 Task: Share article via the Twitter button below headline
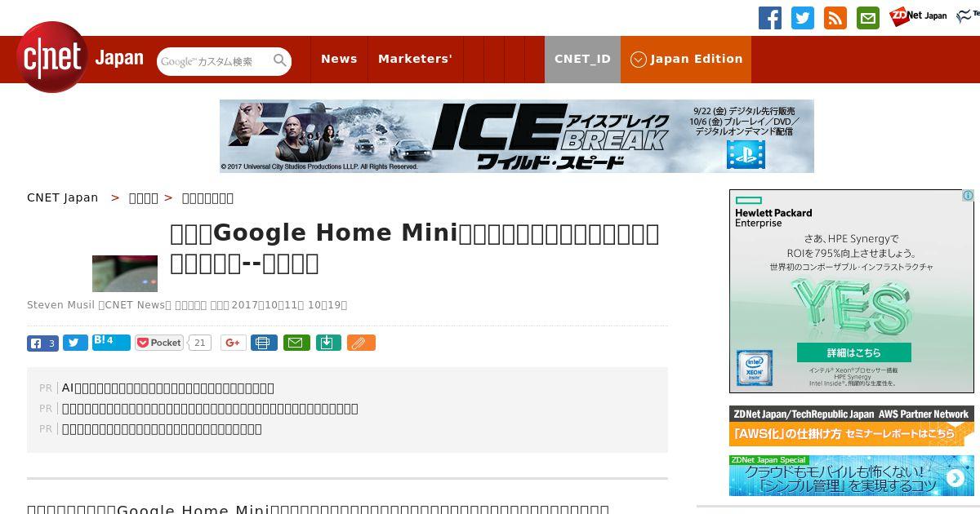pos(75,343)
